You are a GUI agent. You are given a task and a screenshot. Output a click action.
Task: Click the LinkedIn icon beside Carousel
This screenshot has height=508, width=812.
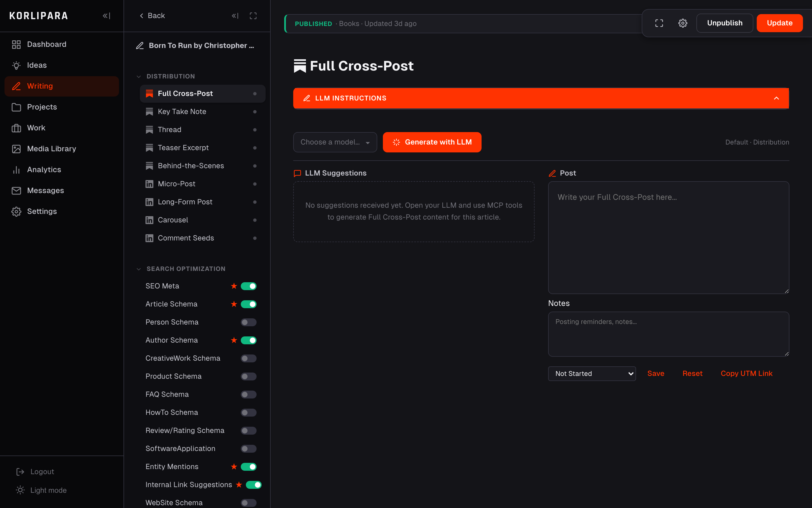pyautogui.click(x=149, y=220)
